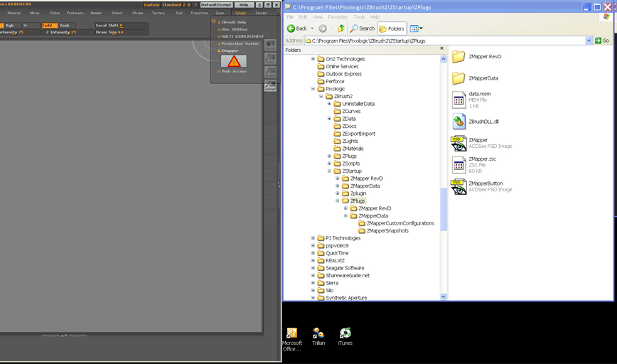
Task: Select Standard layout in ZBrush
Action: click(171, 5)
